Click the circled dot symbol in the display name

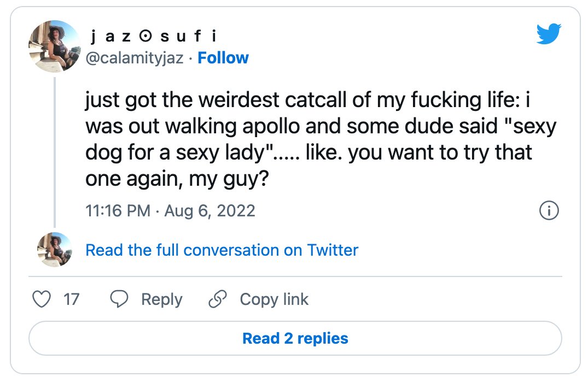pyautogui.click(x=145, y=36)
